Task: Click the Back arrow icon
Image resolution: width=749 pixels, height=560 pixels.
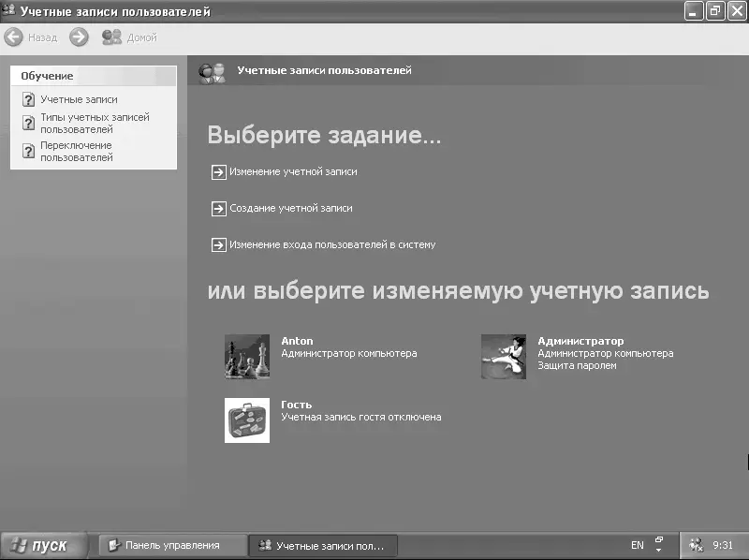Action: click(13, 37)
